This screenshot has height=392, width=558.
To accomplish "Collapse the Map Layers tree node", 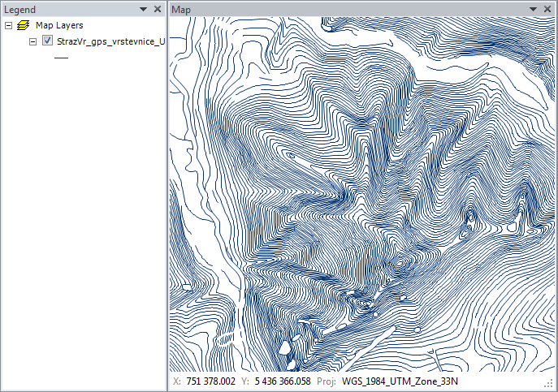I will (x=9, y=26).
